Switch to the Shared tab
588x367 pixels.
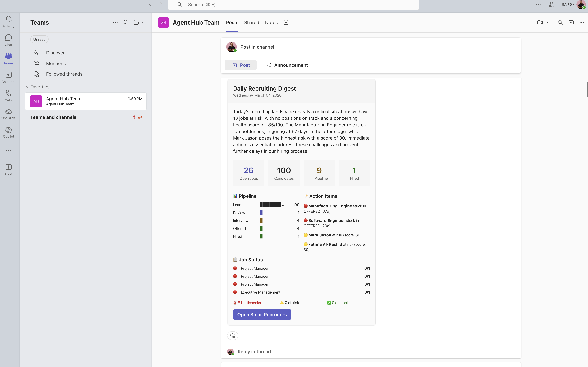[252, 23]
